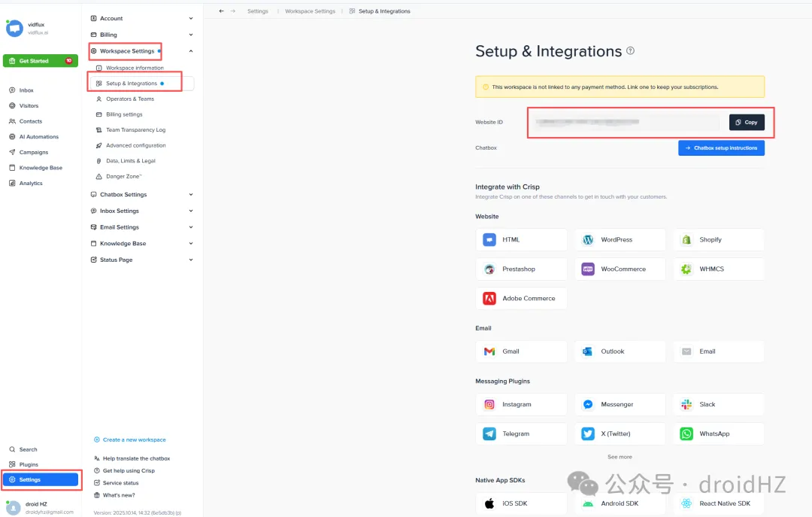The width and height of the screenshot is (812, 517).
Task: Open the AI Automations sidebar item
Action: (x=38, y=137)
